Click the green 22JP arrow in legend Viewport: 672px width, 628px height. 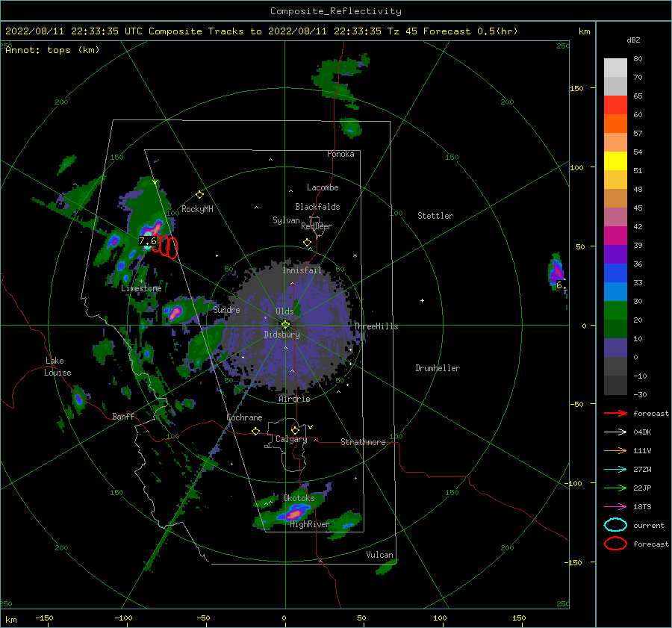(615, 488)
